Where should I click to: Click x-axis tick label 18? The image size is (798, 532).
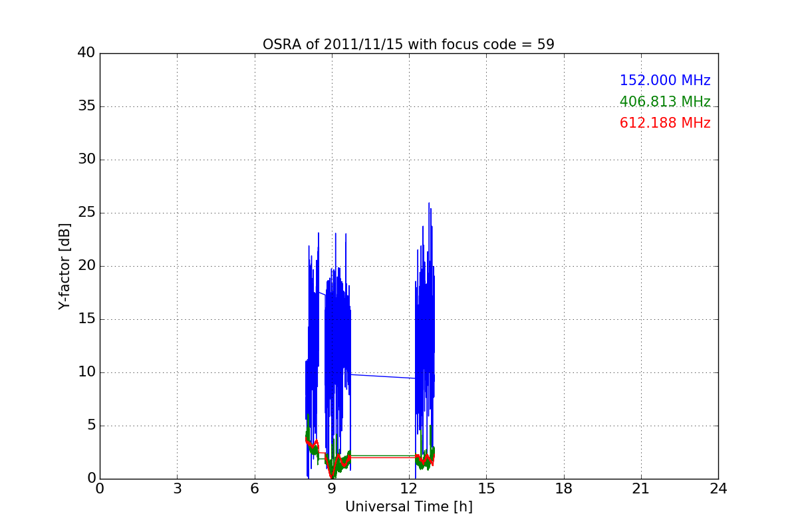pyautogui.click(x=563, y=489)
